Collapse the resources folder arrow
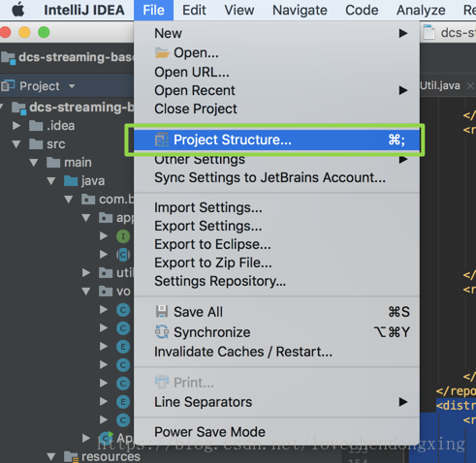Viewport: 476px width, 463px height. click(x=51, y=457)
